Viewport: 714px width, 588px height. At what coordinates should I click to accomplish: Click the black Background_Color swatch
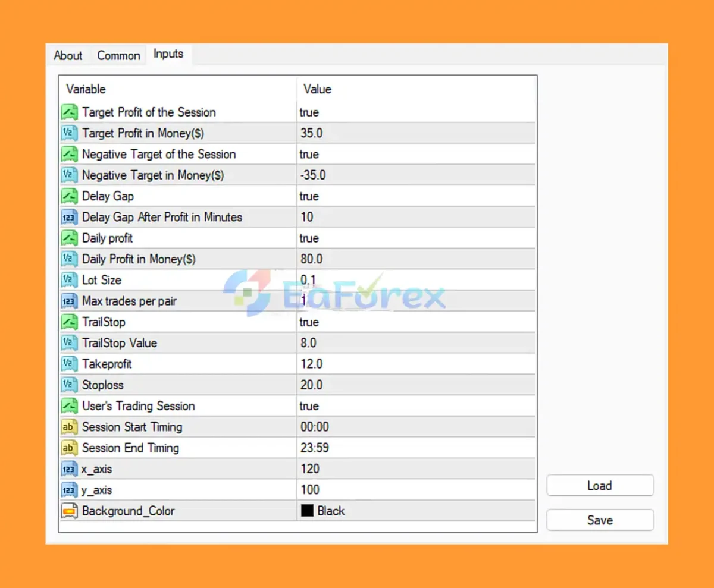click(307, 511)
